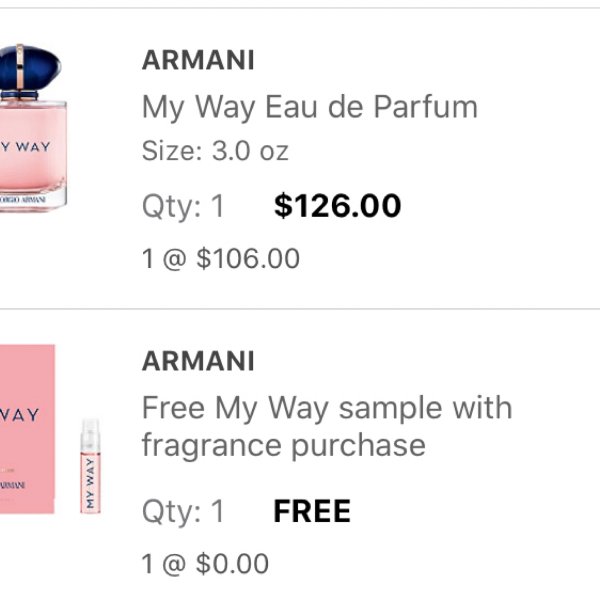
Task: Click the divider line between the two items
Action: [x=300, y=308]
